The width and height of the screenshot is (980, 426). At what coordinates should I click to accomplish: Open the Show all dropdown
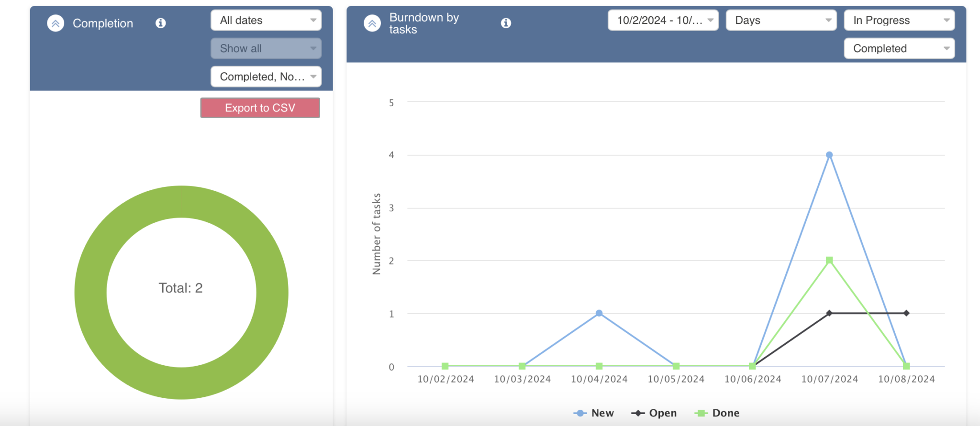coord(266,48)
